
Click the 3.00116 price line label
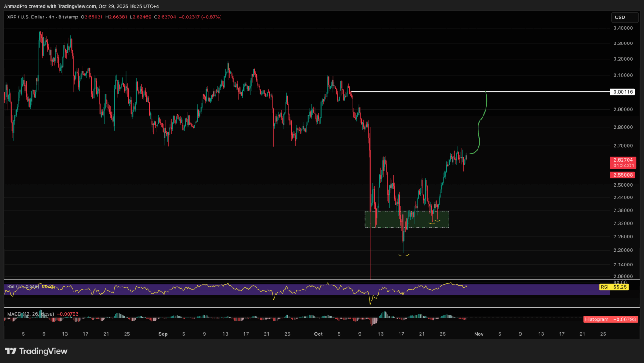pos(623,92)
